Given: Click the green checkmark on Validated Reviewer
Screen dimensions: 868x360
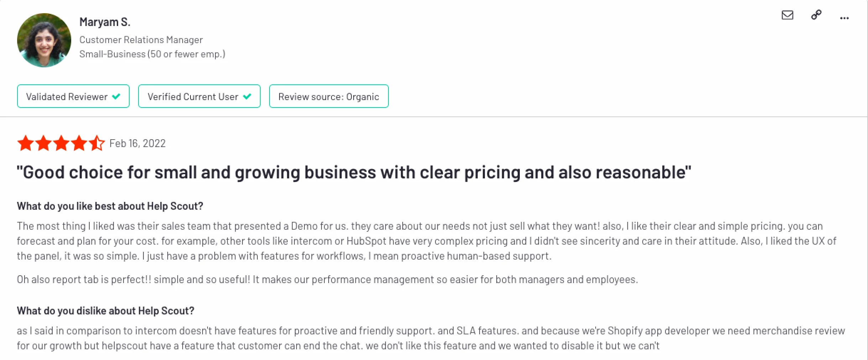Looking at the screenshot, I should coord(115,96).
